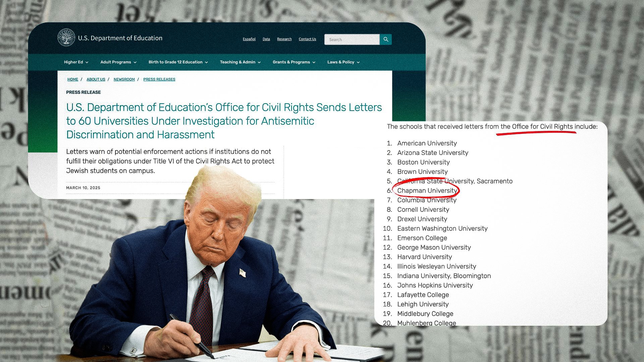Open the Higher Ed dropdown menu
This screenshot has width=644, height=362.
tap(76, 62)
